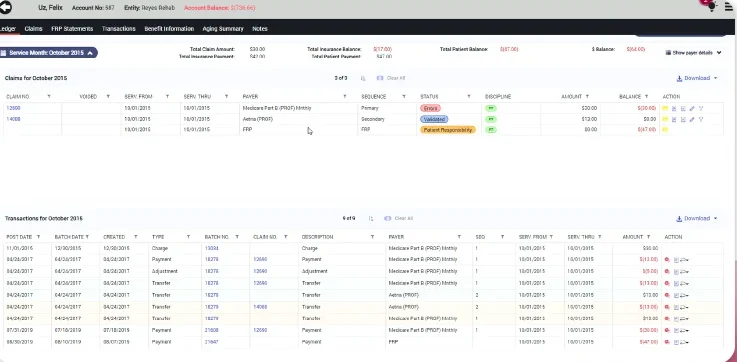Click the TYPE filter icon in transactions table
Screen dimensions: 737x362
point(188,237)
